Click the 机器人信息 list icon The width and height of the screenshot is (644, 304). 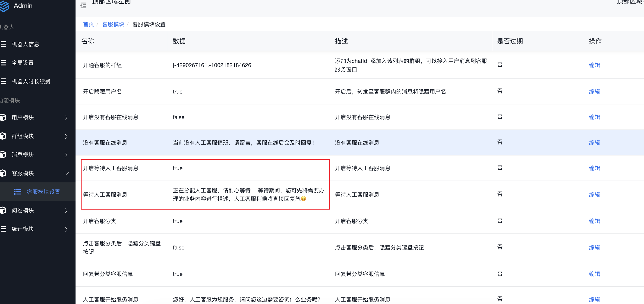[x=3, y=44]
